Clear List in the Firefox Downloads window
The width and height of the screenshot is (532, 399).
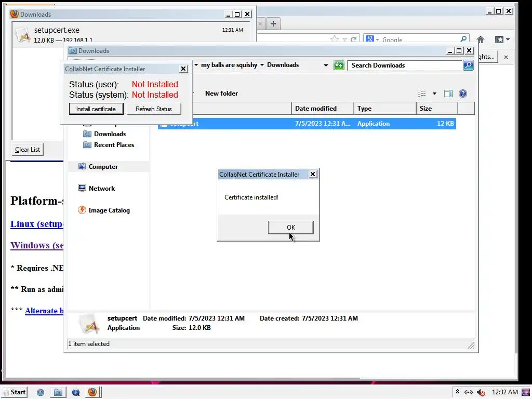[28, 150]
